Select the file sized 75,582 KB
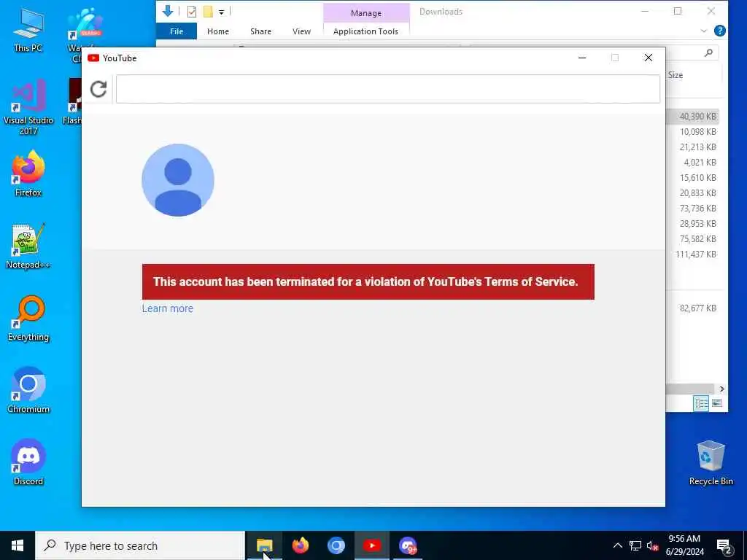Viewport: 747px width, 560px height. pyautogui.click(x=697, y=239)
